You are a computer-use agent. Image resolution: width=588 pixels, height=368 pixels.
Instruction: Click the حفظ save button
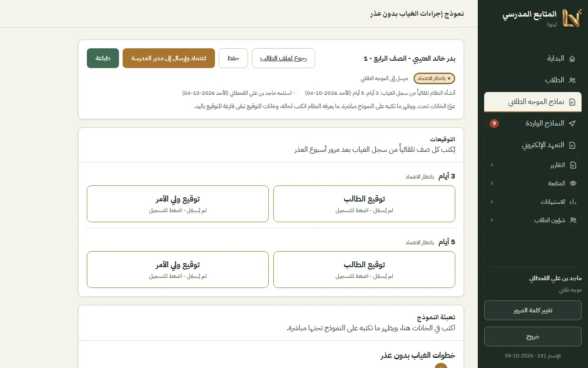coord(233,58)
